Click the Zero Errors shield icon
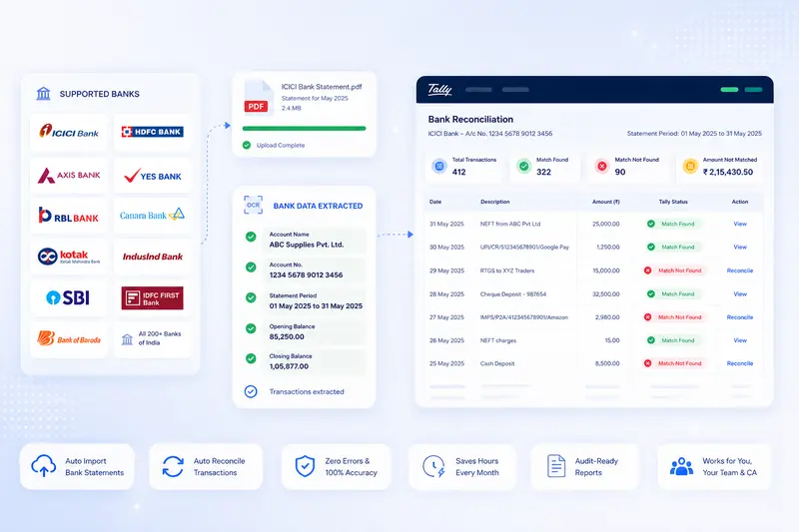Image resolution: width=799 pixels, height=532 pixels. [x=305, y=466]
